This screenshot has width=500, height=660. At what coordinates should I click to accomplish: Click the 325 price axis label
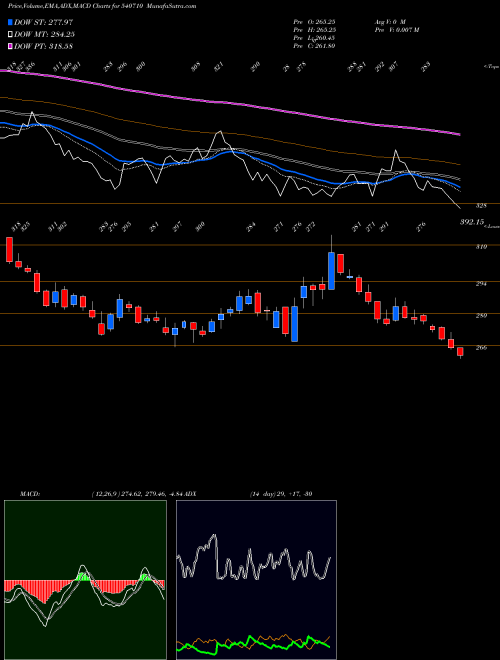coord(482,205)
